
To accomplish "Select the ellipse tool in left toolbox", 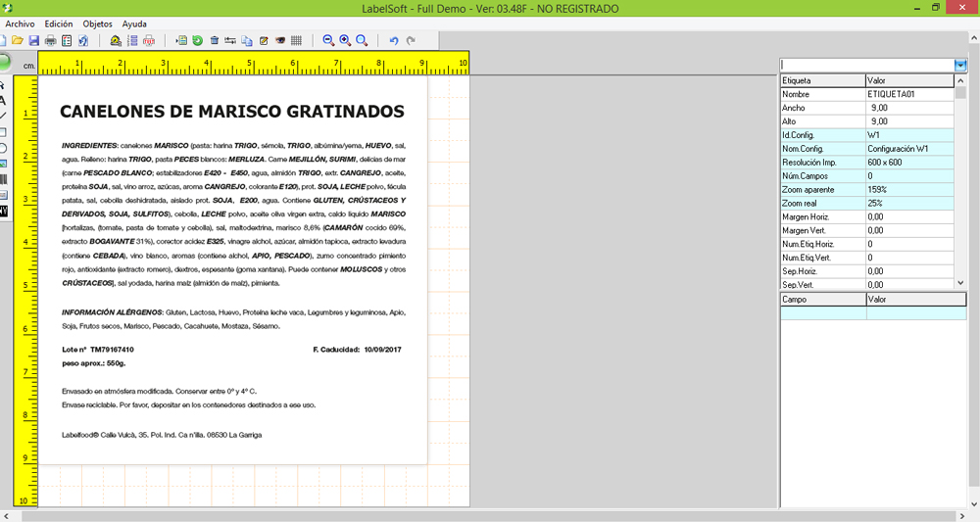I will (x=3, y=148).
